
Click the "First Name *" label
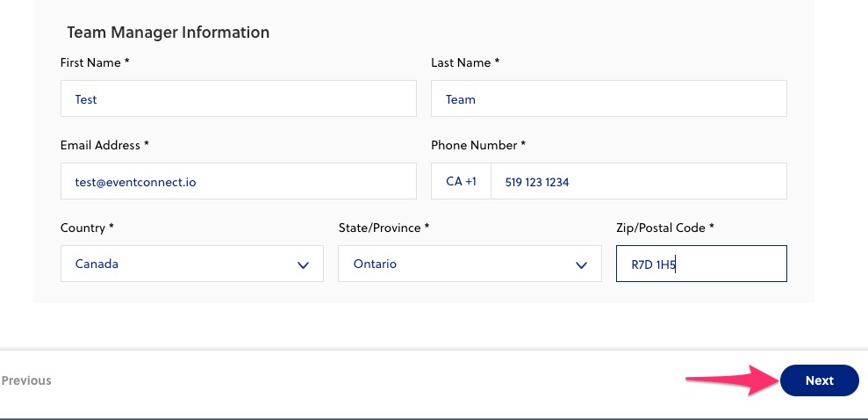click(95, 63)
